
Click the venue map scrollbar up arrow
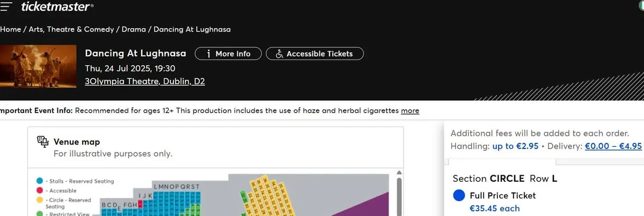(x=399, y=173)
